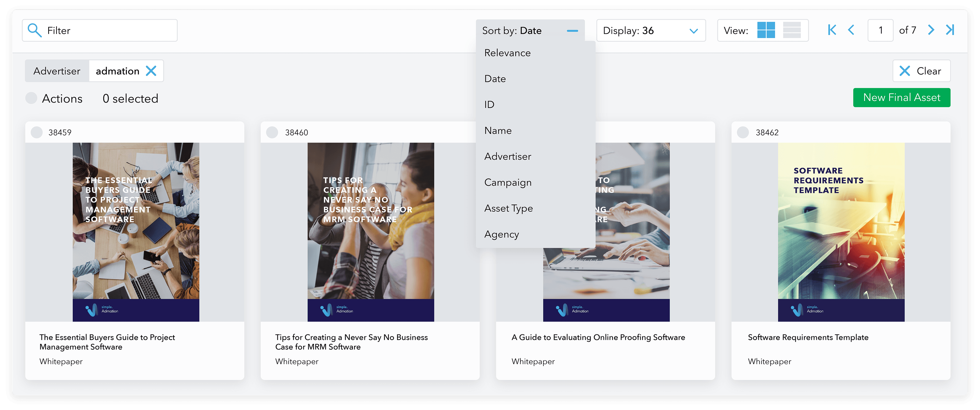Go to the previous page
The height and width of the screenshot is (410, 980).
[x=851, y=30]
